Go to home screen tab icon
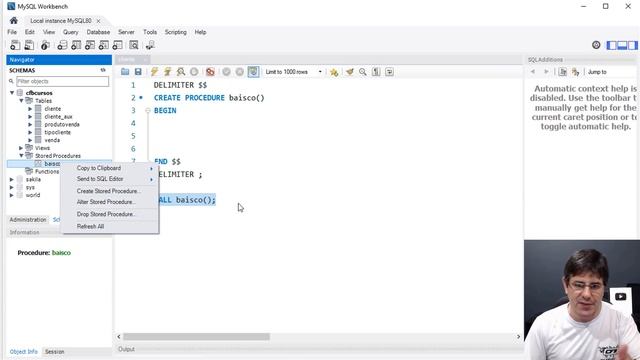The image size is (640, 360). (x=13, y=20)
